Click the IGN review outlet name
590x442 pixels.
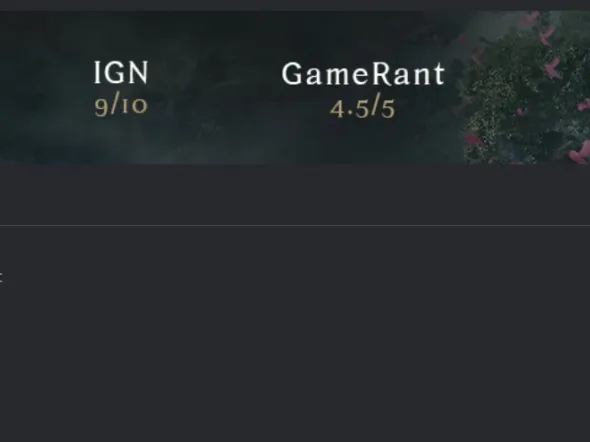[x=121, y=73]
